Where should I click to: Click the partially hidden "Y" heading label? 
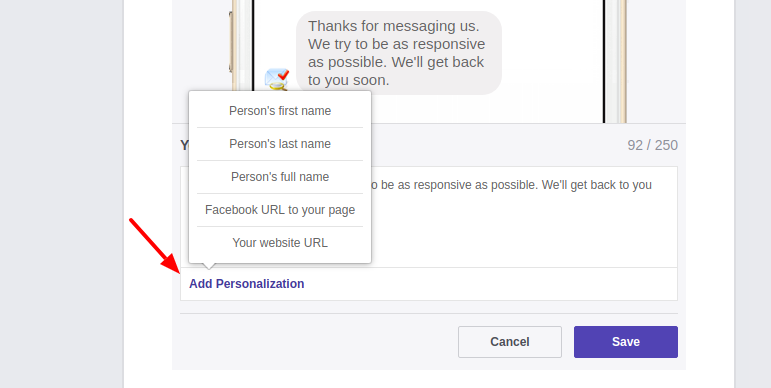click(x=184, y=145)
